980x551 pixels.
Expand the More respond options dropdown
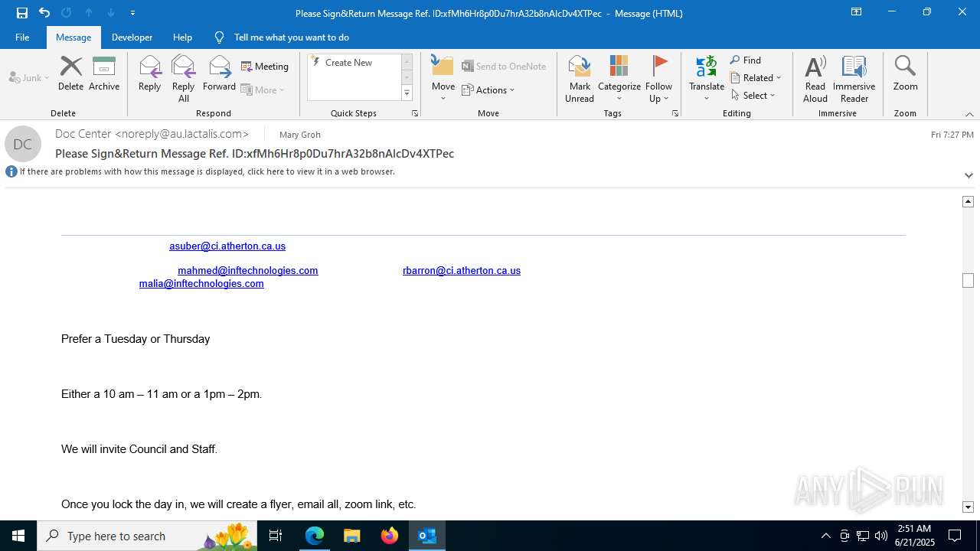coord(263,90)
